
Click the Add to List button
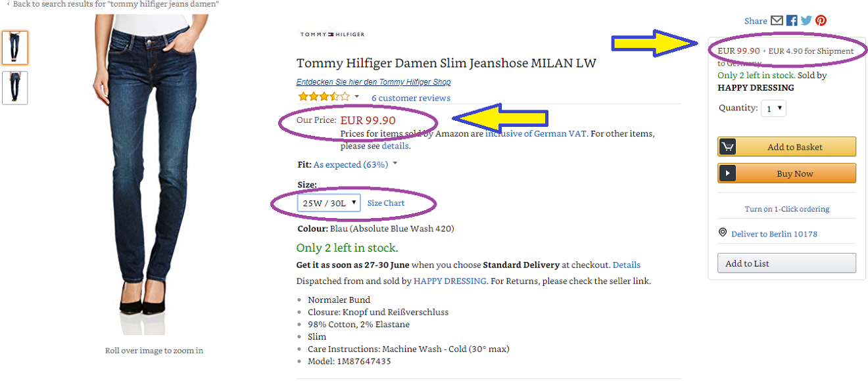[786, 263]
